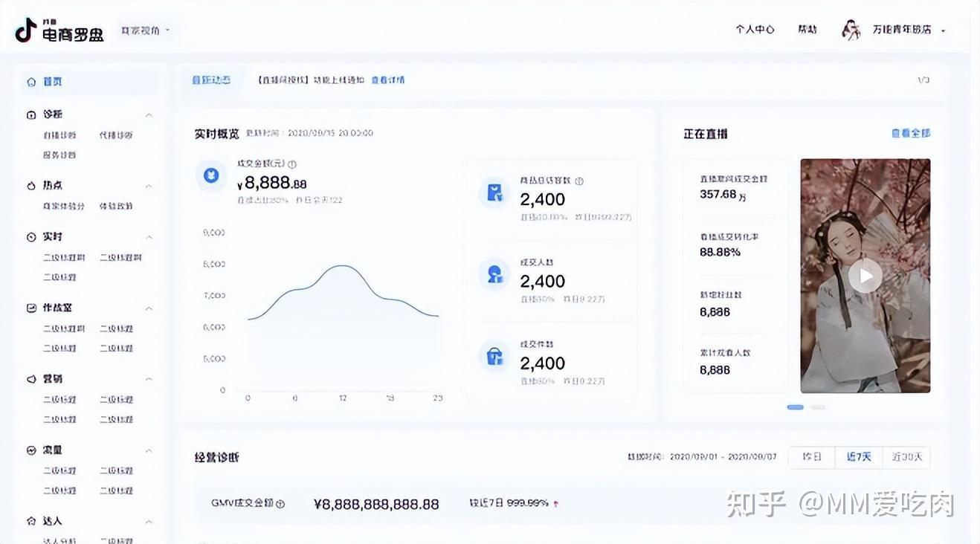Click the 经营诊断 section heading
This screenshot has height=544, width=980.
[217, 457]
